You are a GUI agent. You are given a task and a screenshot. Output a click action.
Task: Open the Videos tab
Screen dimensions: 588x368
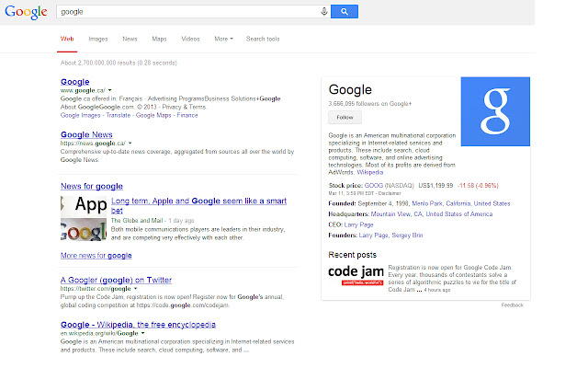pyautogui.click(x=190, y=39)
